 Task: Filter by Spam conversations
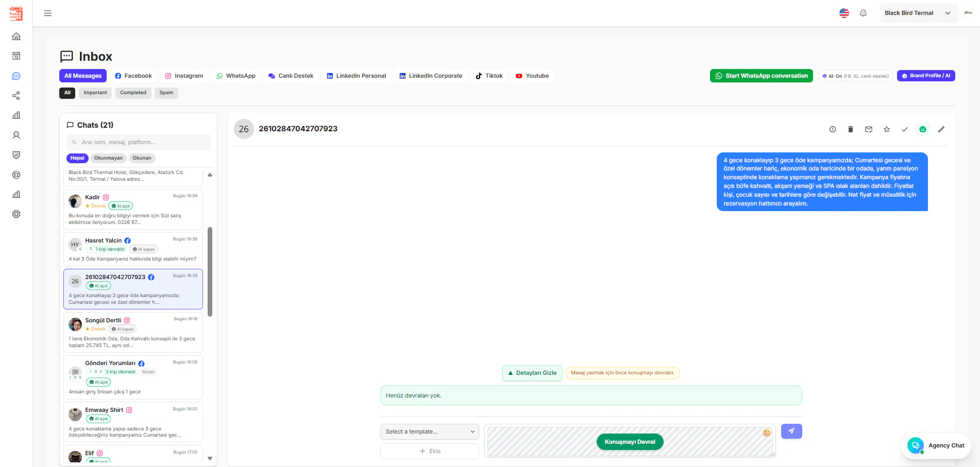(x=166, y=93)
